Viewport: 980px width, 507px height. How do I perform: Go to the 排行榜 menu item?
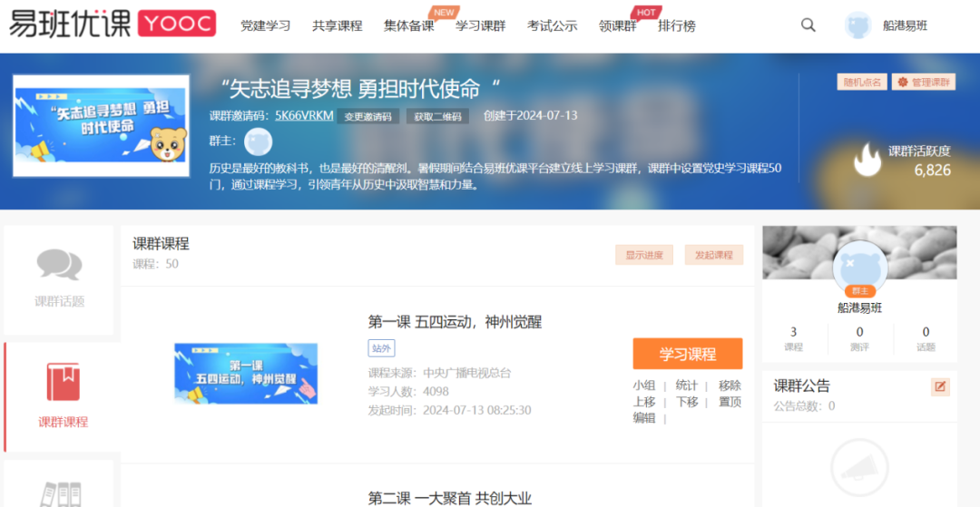676,26
